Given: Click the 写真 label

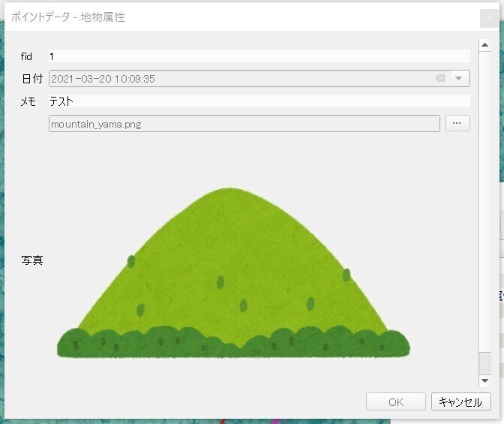Looking at the screenshot, I should 31,260.
